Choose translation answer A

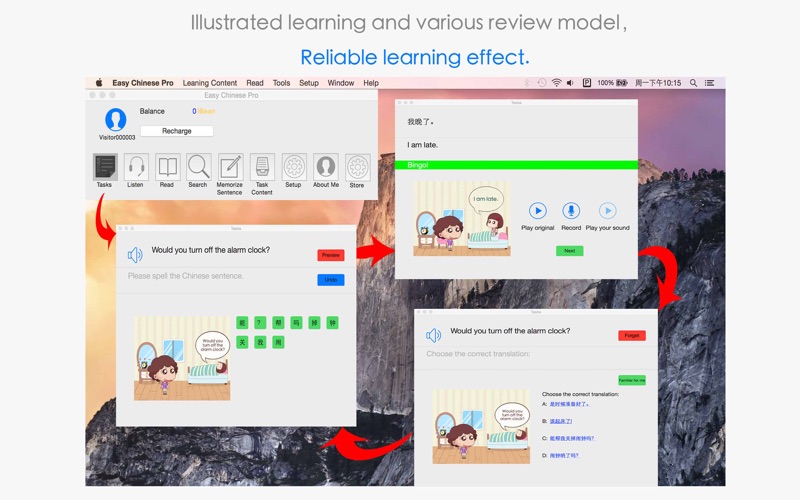point(569,404)
